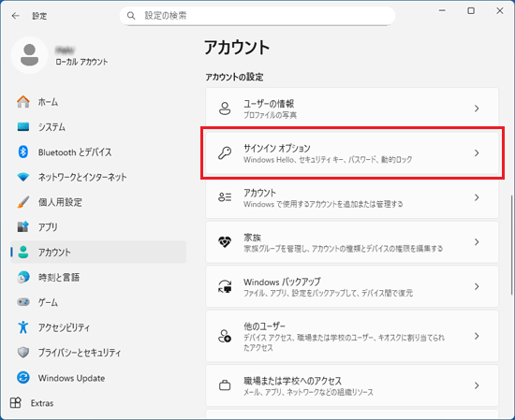Click the 時刻と言語 globe clock icon
The image size is (515, 420).
click(23, 277)
